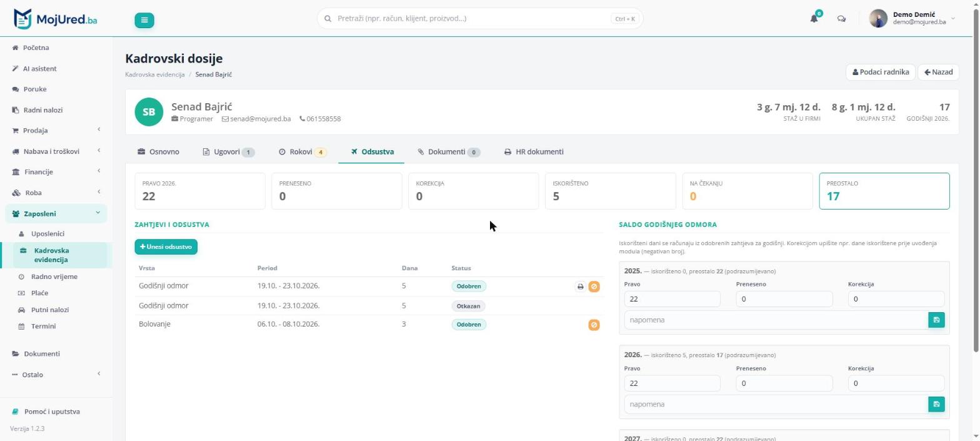Open the Ugovori tab
980x441 pixels.
click(229, 152)
